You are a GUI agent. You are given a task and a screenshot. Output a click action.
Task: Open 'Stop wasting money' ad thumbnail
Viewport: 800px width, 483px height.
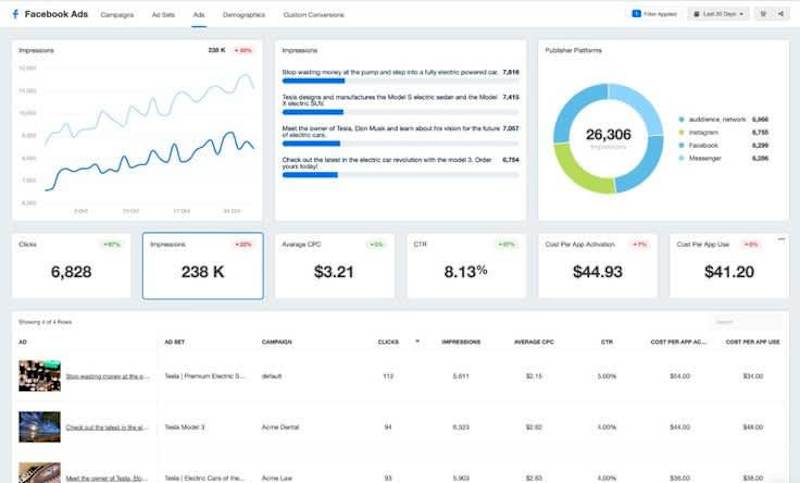40,376
